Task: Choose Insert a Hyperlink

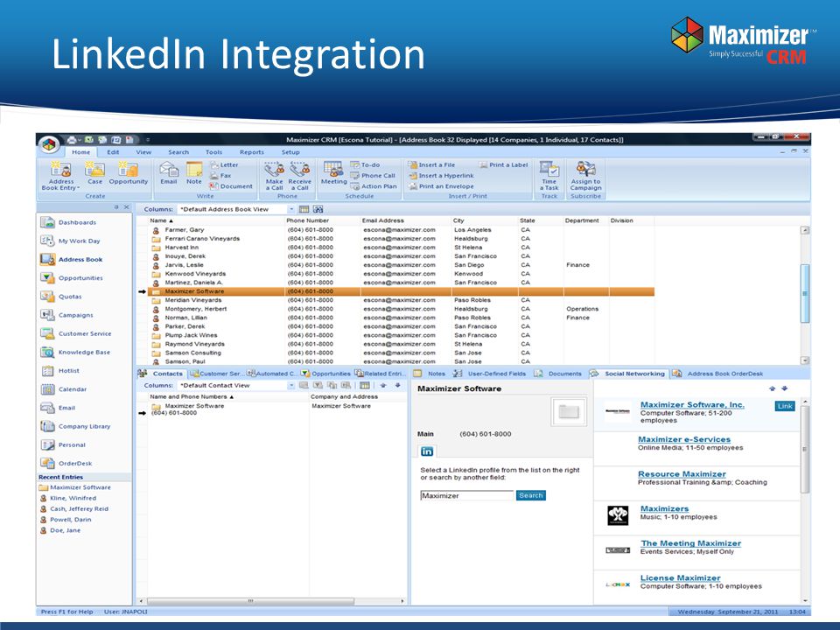Action: (x=441, y=176)
